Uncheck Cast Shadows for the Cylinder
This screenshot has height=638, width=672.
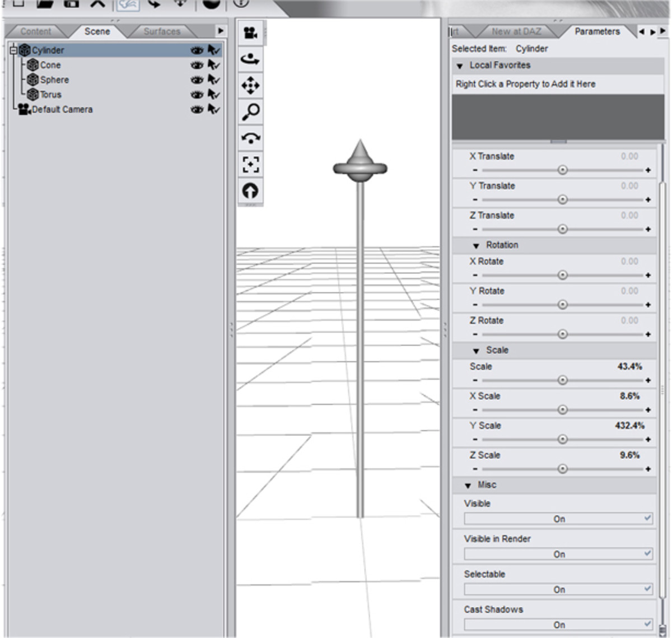click(x=650, y=623)
